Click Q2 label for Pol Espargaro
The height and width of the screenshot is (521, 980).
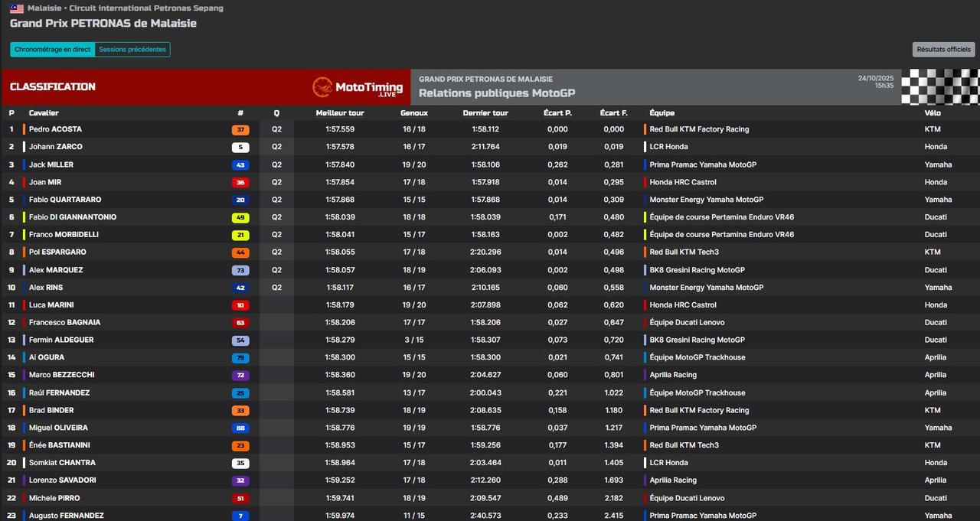click(276, 252)
